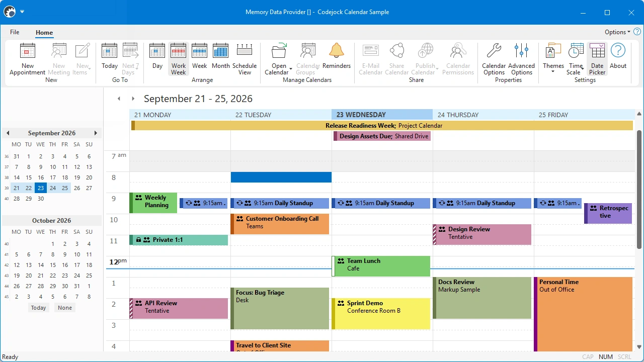Viewport: 644px width, 362px height.
Task: Click the Today button below mini calendar
Action: coord(38,308)
